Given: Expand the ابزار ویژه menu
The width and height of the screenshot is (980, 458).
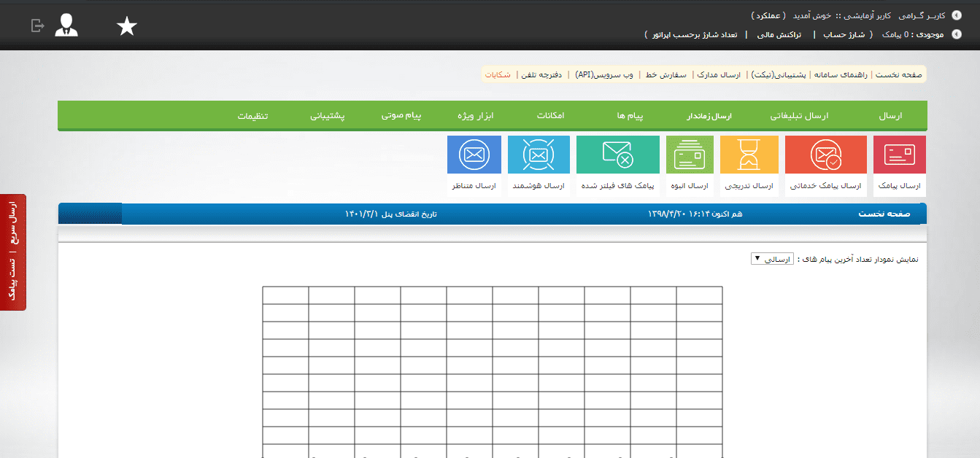Looking at the screenshot, I should [476, 116].
